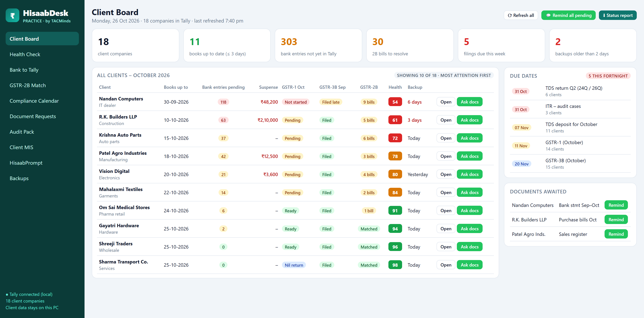Ask docs from R.K. Builders LLP

(470, 120)
